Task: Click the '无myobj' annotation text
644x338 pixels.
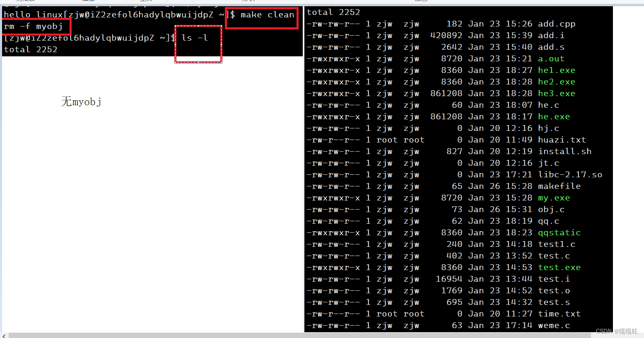Action: [x=81, y=102]
